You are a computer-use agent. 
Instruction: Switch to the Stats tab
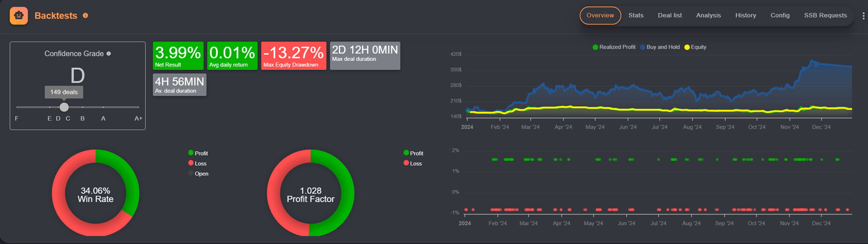[636, 15]
